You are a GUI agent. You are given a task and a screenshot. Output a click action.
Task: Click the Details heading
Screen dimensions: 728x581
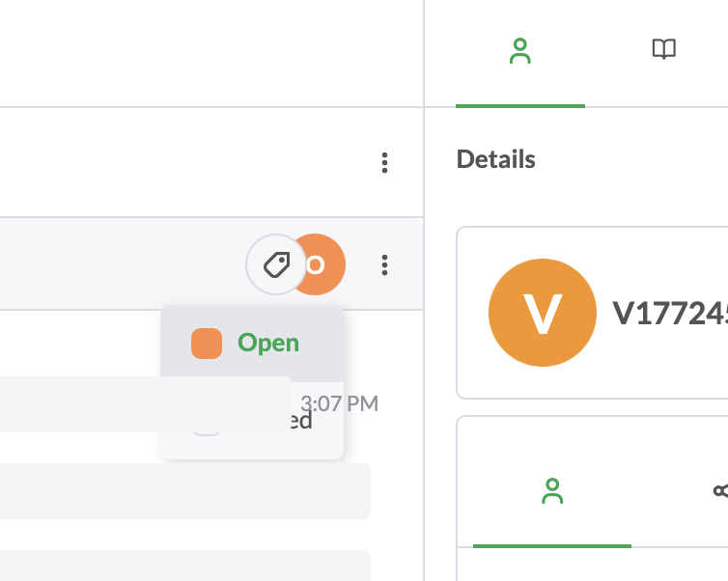[495, 159]
